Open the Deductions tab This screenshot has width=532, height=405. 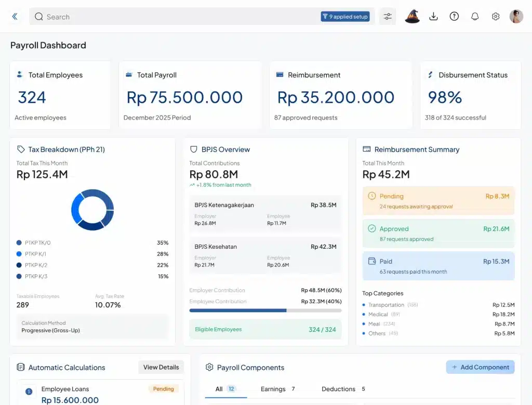(338, 389)
